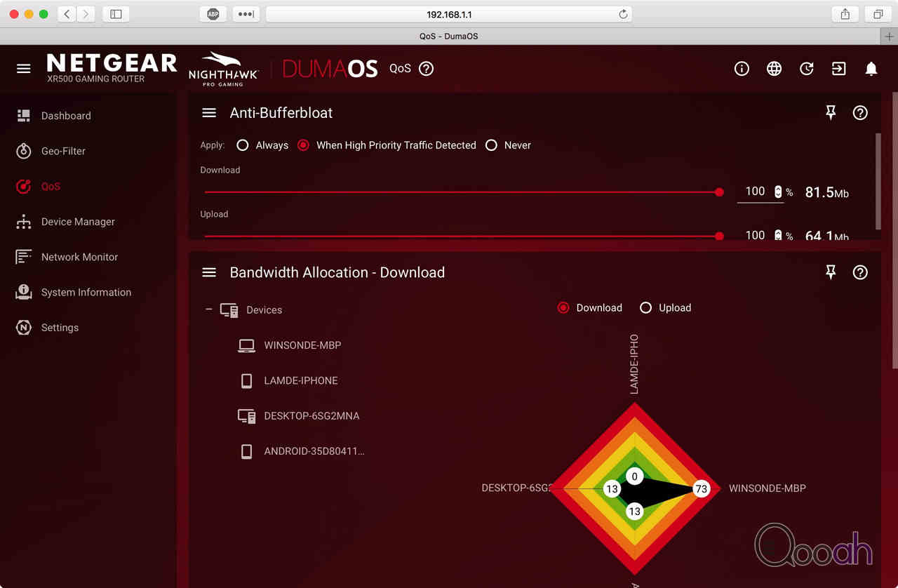The image size is (898, 588).
Task: Pin the Anti-Bufferbloat panel
Action: coord(831,112)
